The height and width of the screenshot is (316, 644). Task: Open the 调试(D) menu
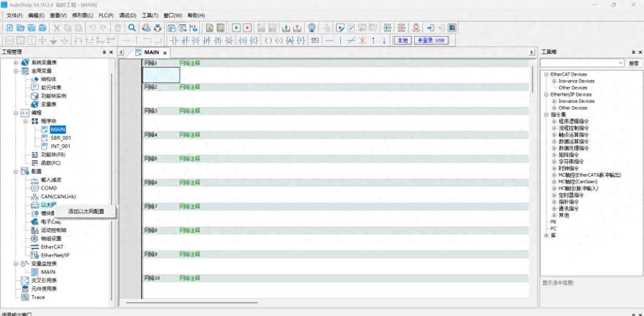click(128, 15)
